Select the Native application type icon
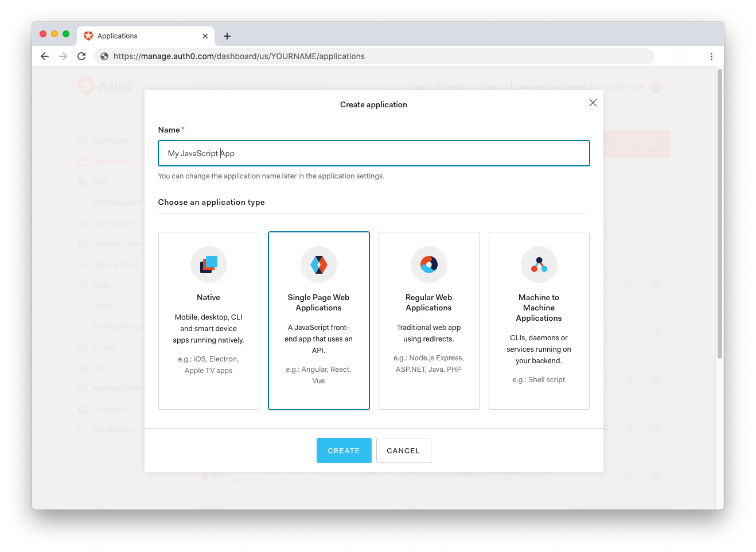Screen dimensions: 756x552 pos(209,265)
